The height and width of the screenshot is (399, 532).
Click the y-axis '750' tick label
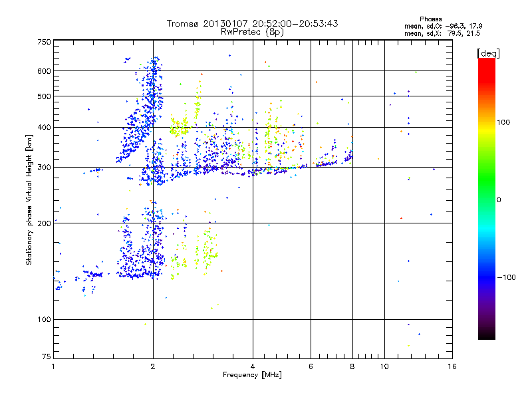pos(44,42)
